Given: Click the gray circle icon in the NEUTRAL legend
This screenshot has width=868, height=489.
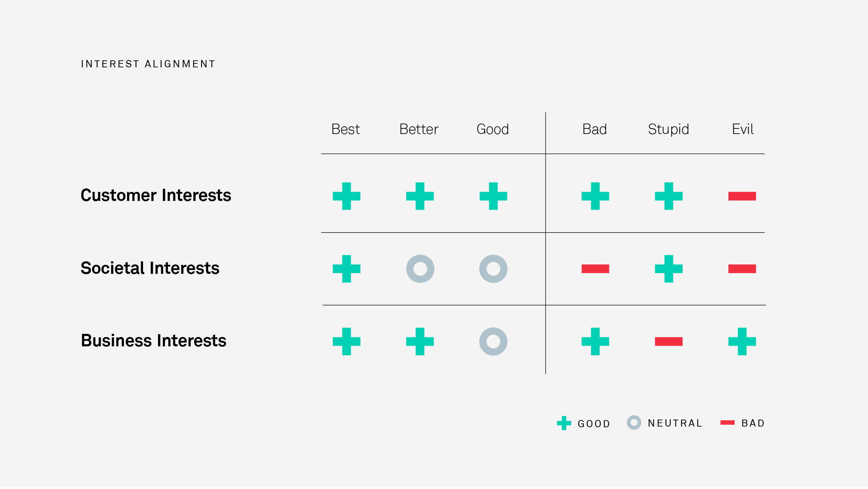Looking at the screenshot, I should pyautogui.click(x=634, y=422).
